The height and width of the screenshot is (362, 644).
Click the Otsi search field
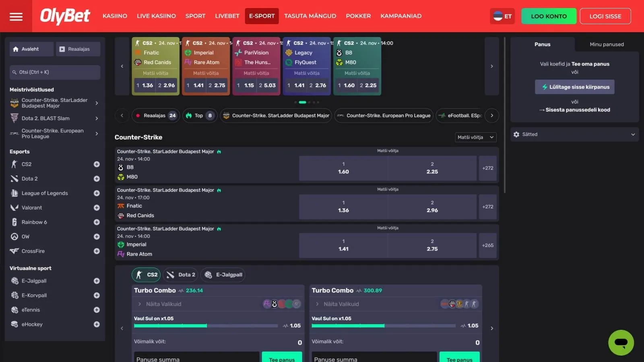click(x=55, y=72)
